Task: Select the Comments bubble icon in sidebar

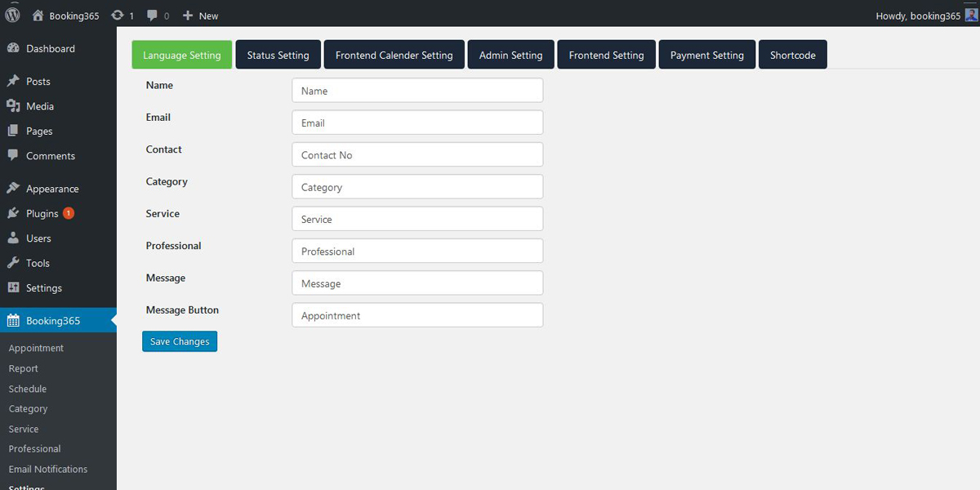Action: (13, 155)
